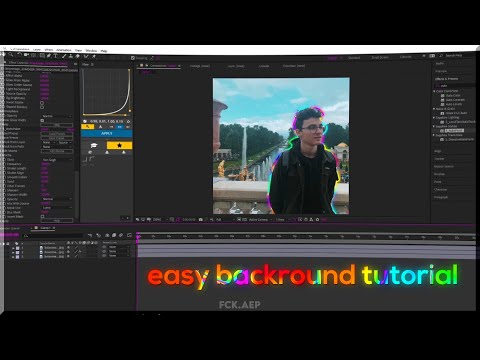Select the Zoom tool in toolbar

(12, 55)
